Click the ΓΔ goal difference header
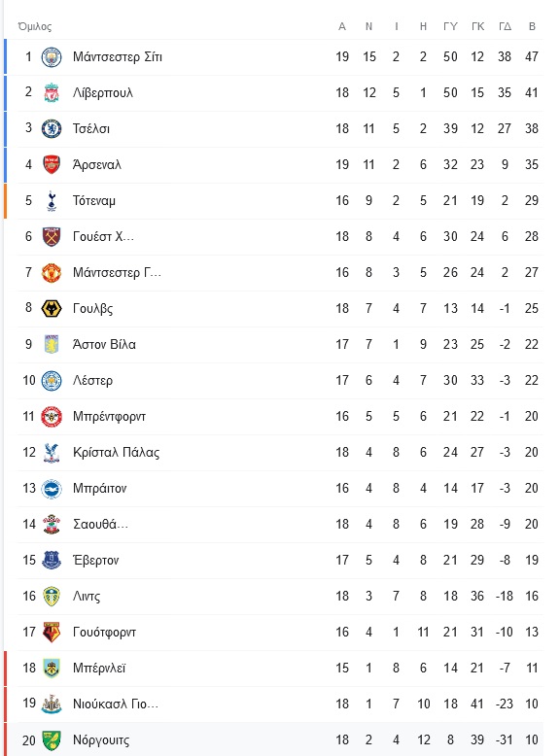 click(x=505, y=26)
